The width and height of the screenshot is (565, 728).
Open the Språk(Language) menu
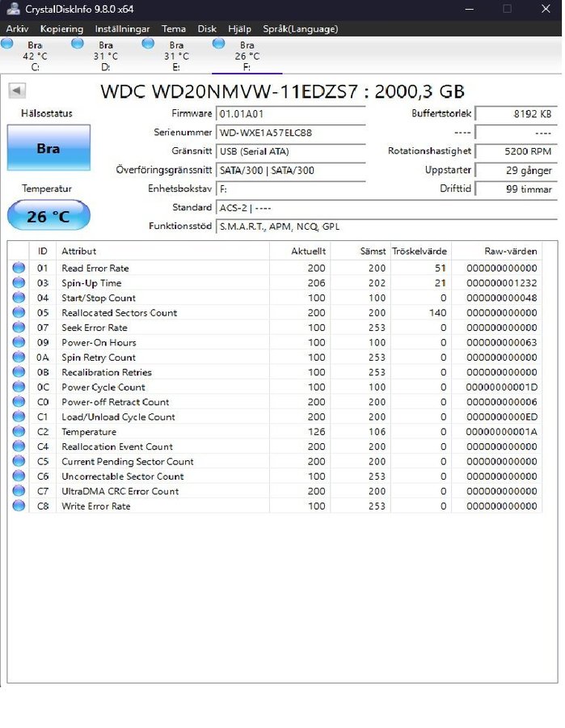(300, 29)
